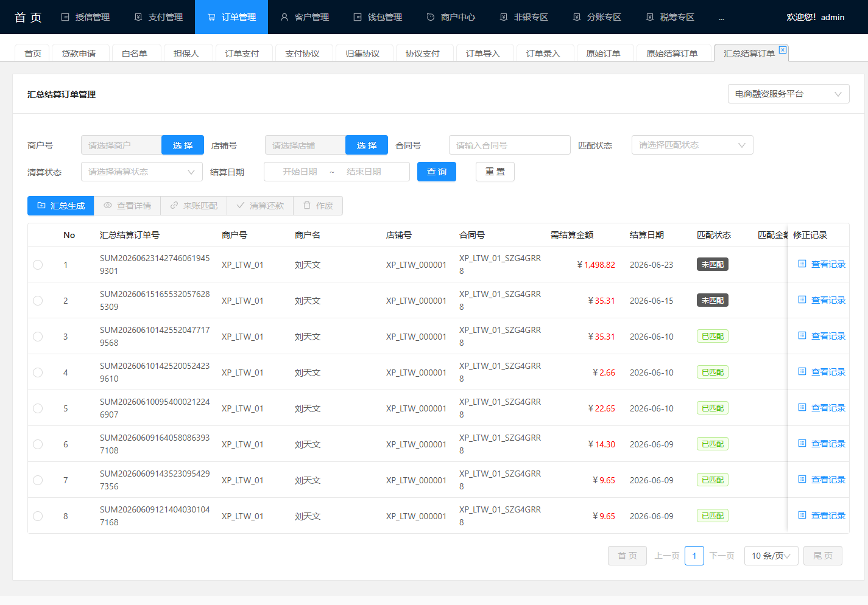Screen dimensions: 868x605
Task: Click the 首页 first page pagination button
Action: tap(627, 556)
